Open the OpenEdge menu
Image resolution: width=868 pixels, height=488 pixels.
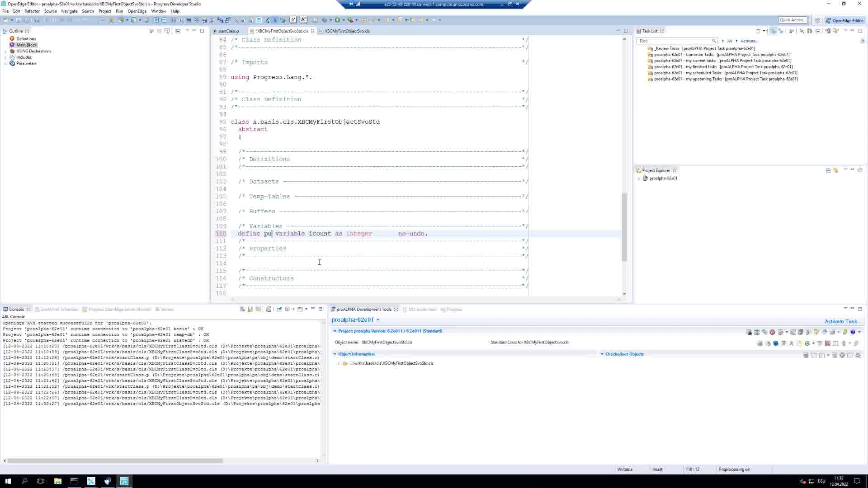[137, 11]
